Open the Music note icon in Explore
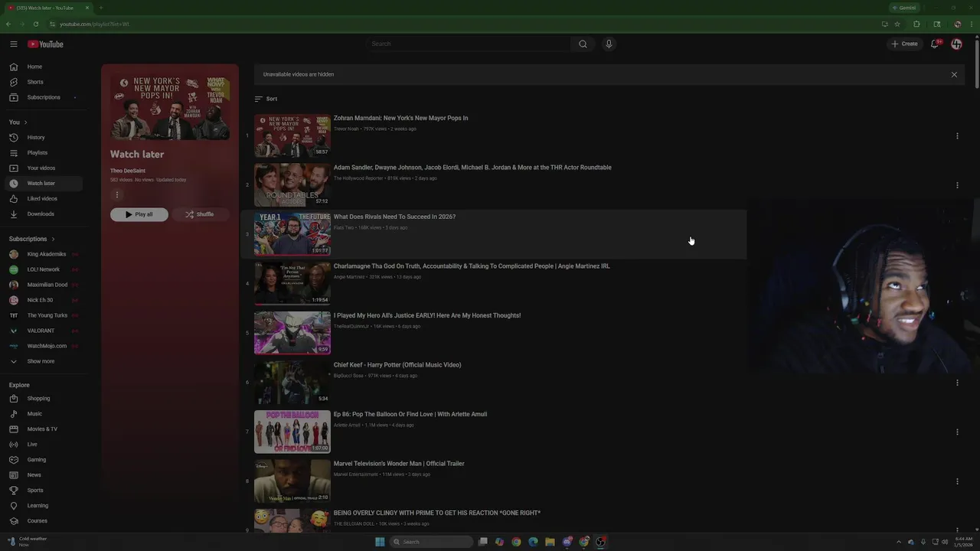 (x=14, y=414)
